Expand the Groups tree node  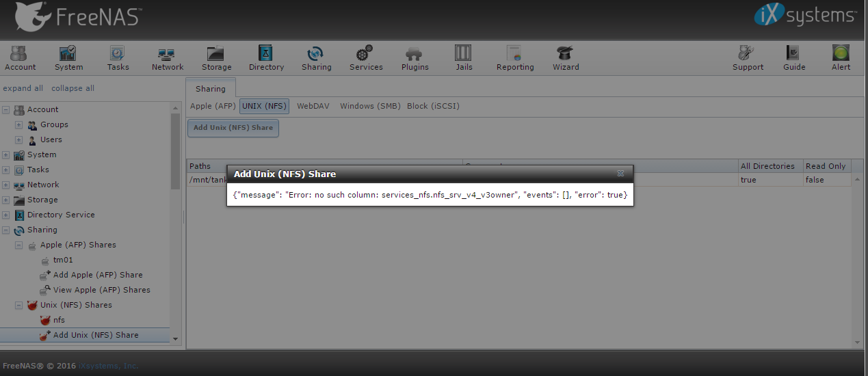point(19,124)
